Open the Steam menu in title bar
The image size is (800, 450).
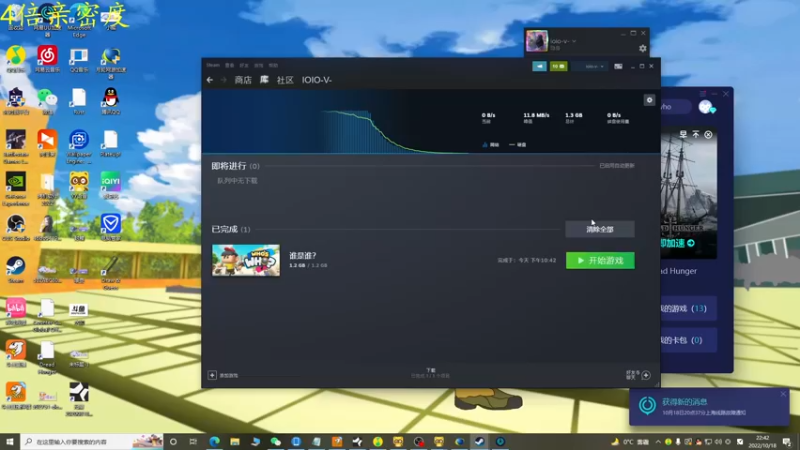pyautogui.click(x=213, y=65)
